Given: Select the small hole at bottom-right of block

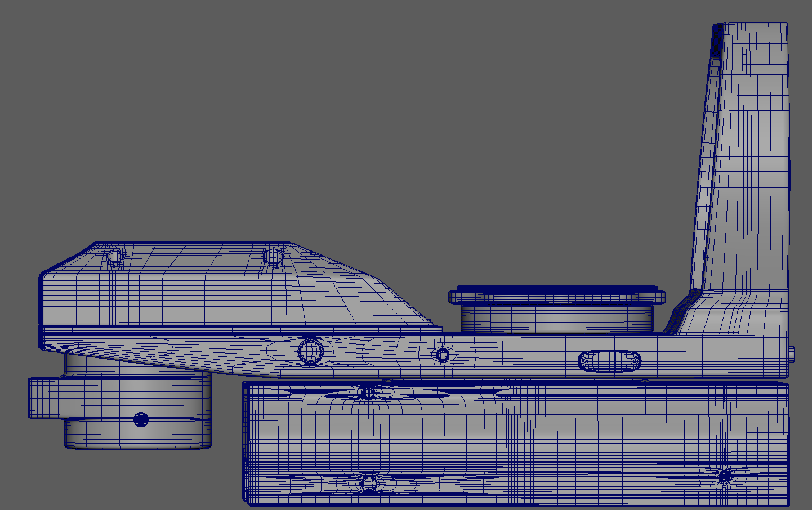Looking at the screenshot, I should pyautogui.click(x=724, y=476).
